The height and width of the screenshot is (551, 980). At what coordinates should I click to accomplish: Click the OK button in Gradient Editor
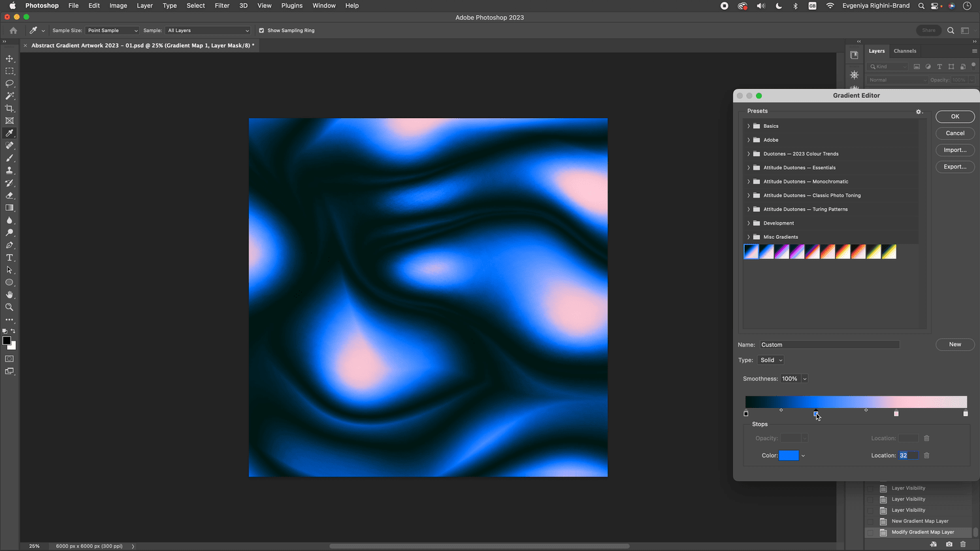[x=955, y=116]
